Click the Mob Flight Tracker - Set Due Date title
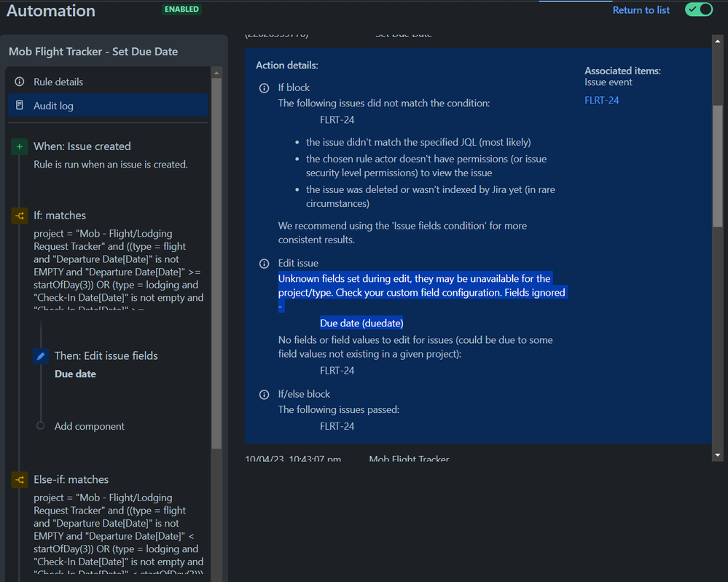This screenshot has width=728, height=582. (x=93, y=52)
